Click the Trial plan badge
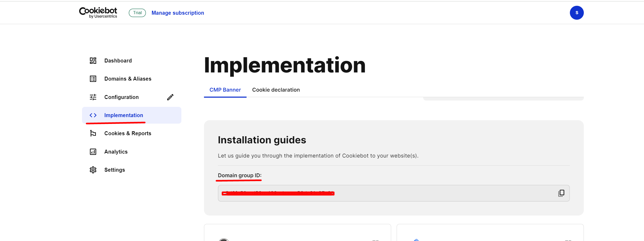 pyautogui.click(x=137, y=13)
